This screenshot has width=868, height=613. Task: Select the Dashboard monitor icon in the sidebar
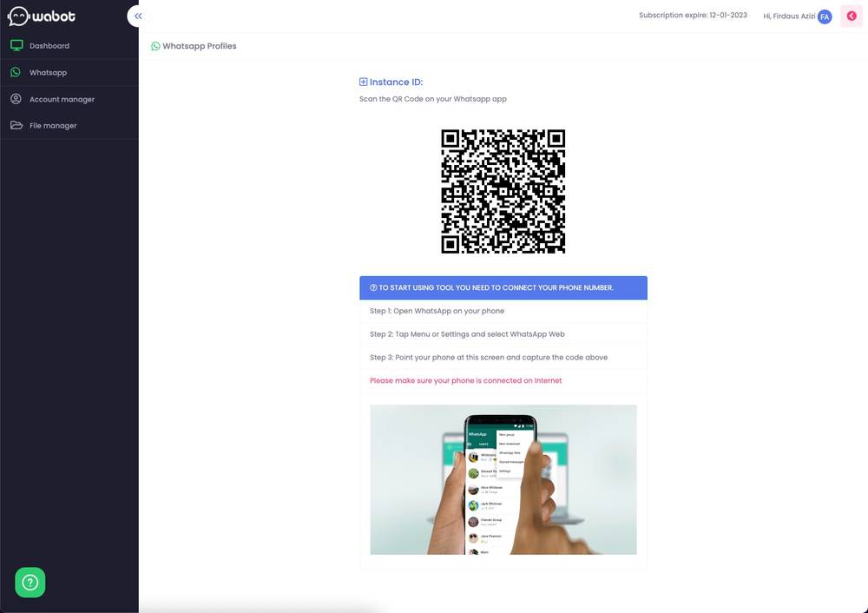tap(16, 44)
